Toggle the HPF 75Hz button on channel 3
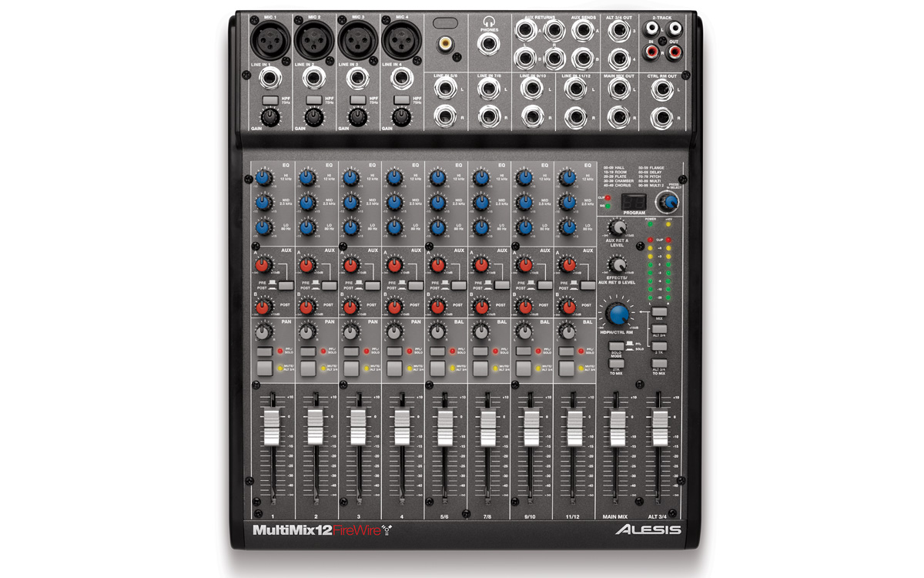The image size is (924, 578). point(357,101)
